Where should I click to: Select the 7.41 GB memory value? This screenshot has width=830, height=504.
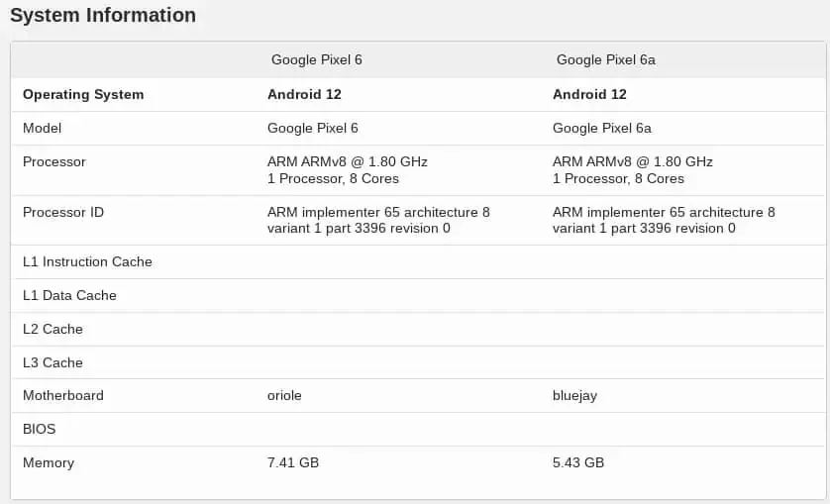point(293,463)
